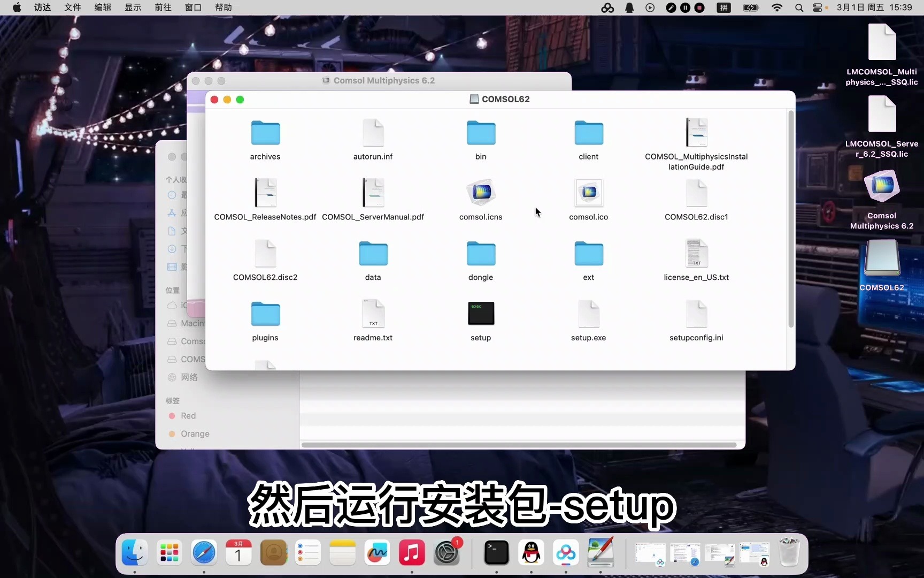The width and height of the screenshot is (924, 578).
Task: Open the Apple menu
Action: 17,7
